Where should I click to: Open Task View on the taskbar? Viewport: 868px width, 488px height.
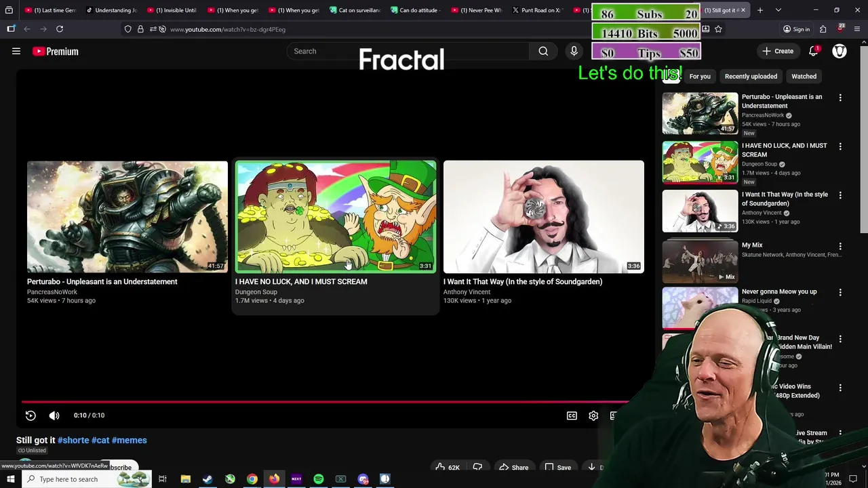pyautogui.click(x=163, y=479)
